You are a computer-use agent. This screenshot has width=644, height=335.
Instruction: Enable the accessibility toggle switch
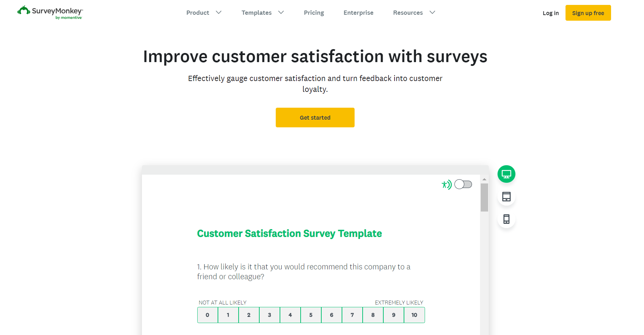point(463,184)
